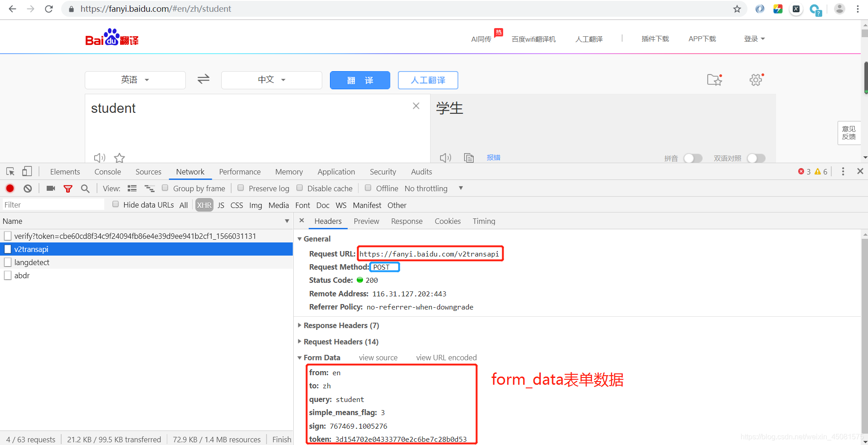
Task: Open the No throttling dropdown
Action: [434, 188]
